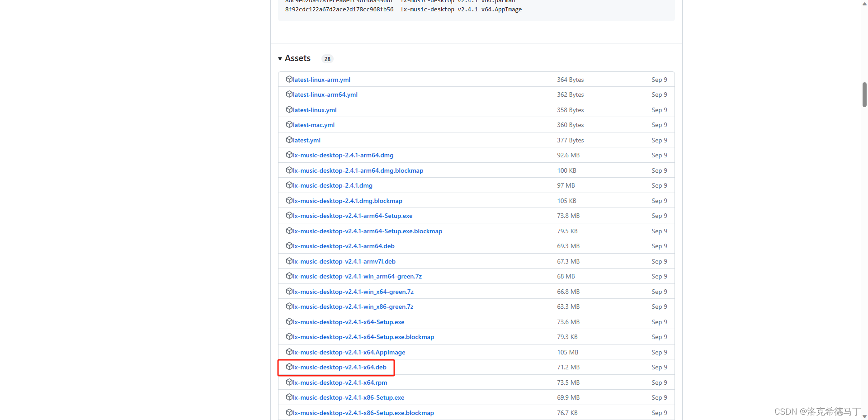Click package icon beside latest-linux.yml
Image resolution: width=868 pixels, height=420 pixels.
click(x=289, y=109)
